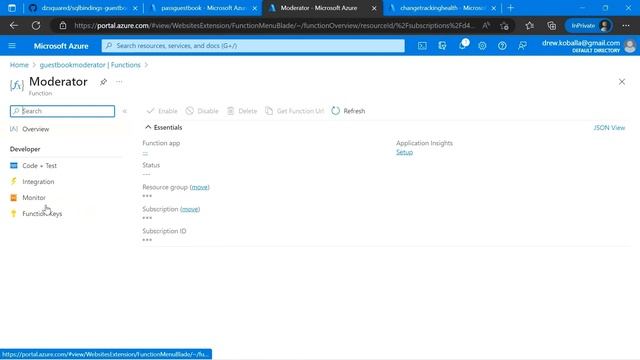Click the browser Back arrow
Image resolution: width=640 pixels, height=360 pixels.
click(14, 26)
